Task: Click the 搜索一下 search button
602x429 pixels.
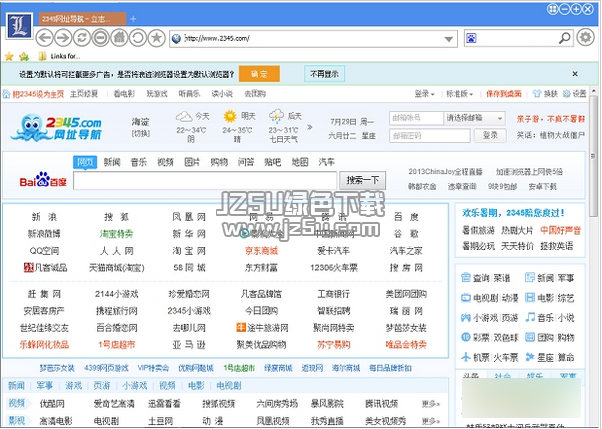Action: point(362,180)
